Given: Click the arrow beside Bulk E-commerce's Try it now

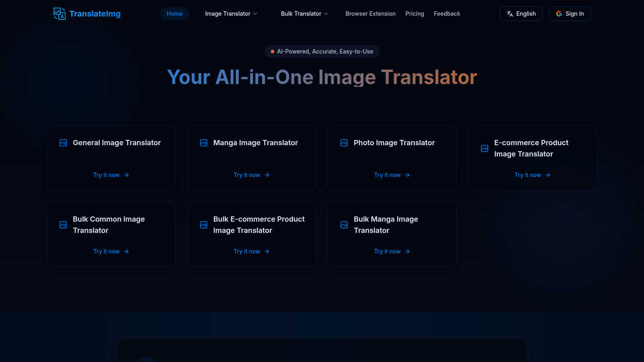Looking at the screenshot, I should tap(267, 251).
